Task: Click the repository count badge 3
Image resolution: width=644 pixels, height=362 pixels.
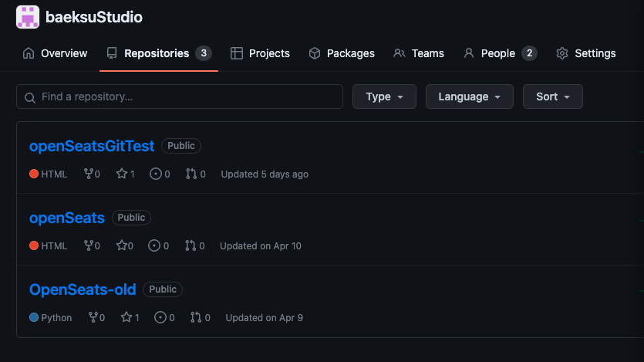Action: point(204,53)
